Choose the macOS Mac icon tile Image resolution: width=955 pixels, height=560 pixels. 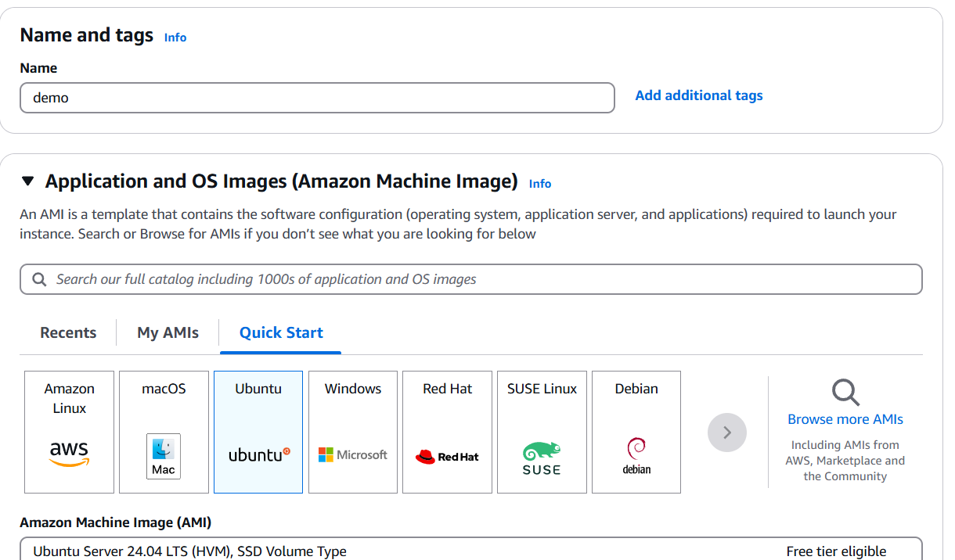(164, 432)
